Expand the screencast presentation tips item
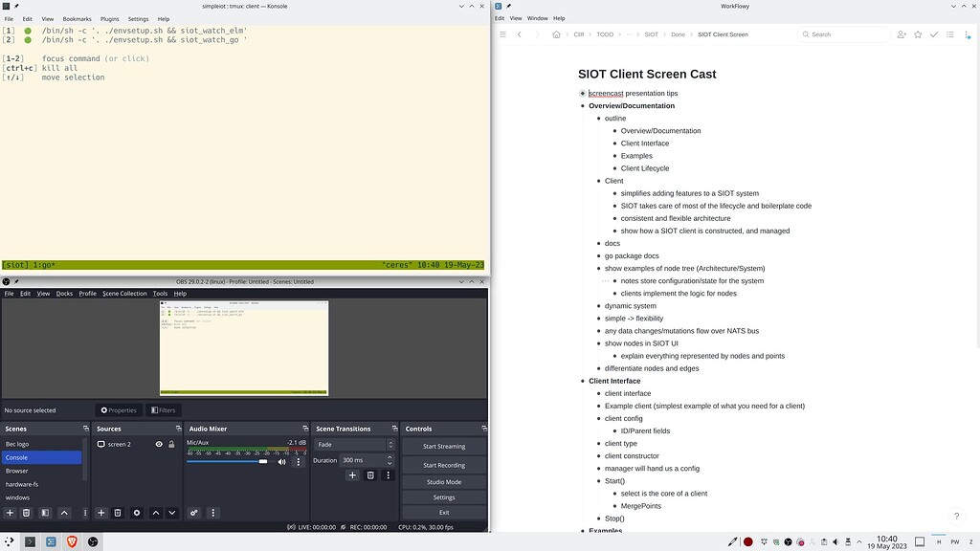This screenshot has height=551, width=980. 582,93
